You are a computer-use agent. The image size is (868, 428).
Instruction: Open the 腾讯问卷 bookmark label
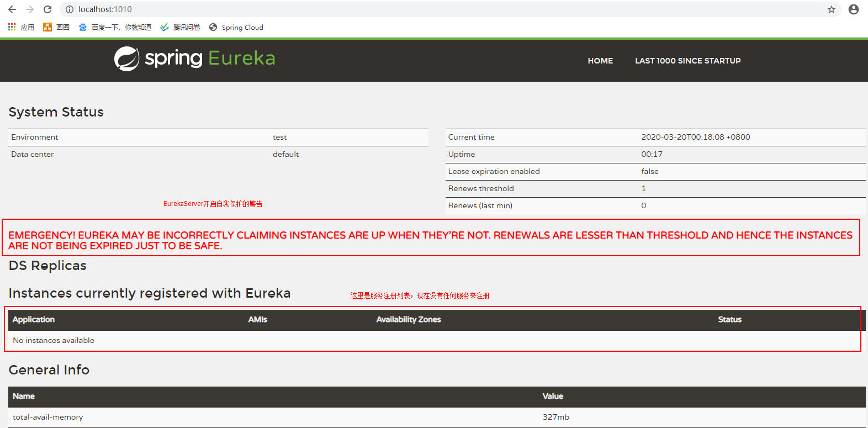point(187,27)
